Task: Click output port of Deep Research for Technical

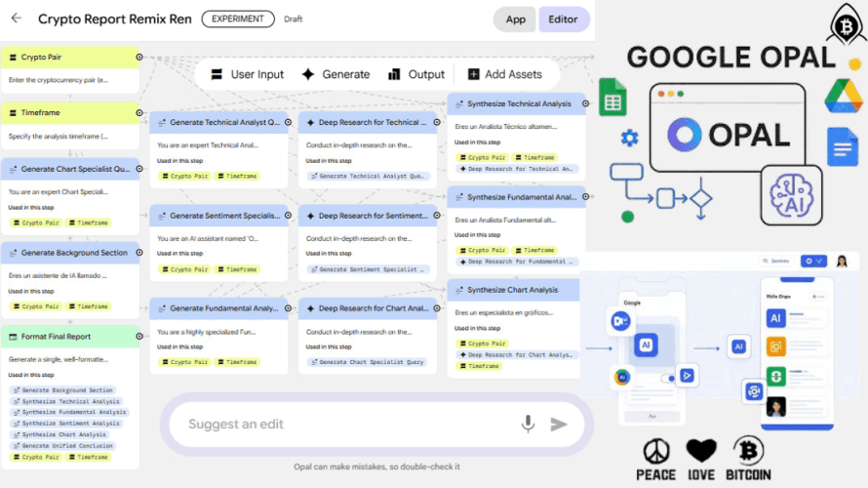Action: pyautogui.click(x=437, y=122)
